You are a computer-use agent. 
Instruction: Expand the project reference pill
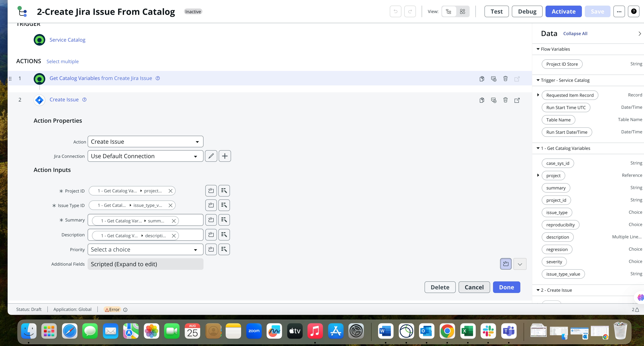click(538, 175)
